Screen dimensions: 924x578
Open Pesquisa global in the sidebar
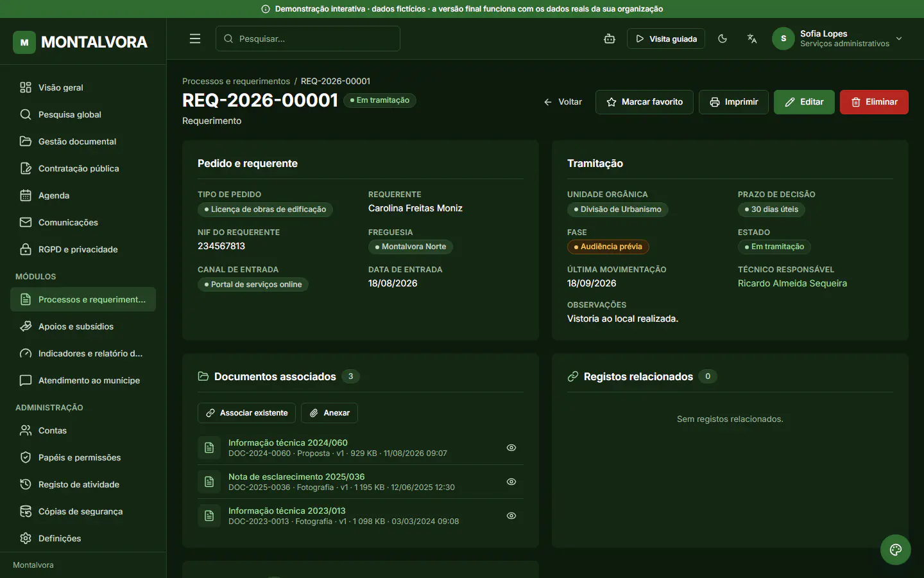83,114
